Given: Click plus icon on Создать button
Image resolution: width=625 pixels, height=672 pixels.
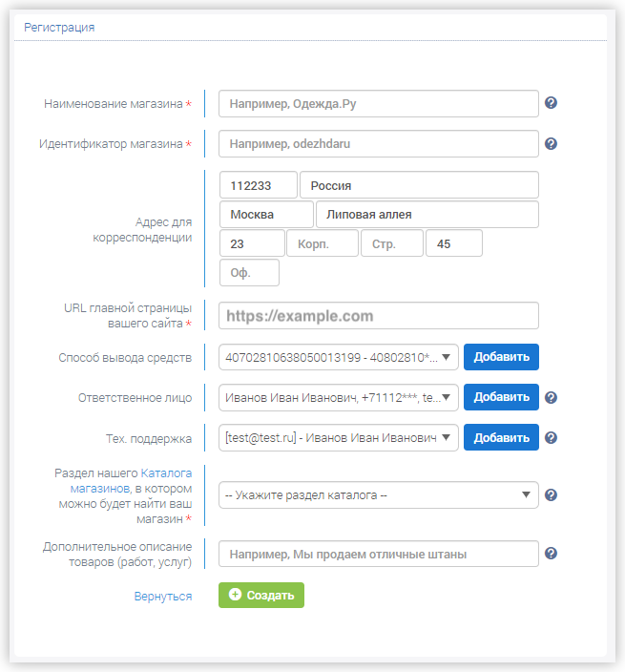Looking at the screenshot, I should tap(235, 595).
